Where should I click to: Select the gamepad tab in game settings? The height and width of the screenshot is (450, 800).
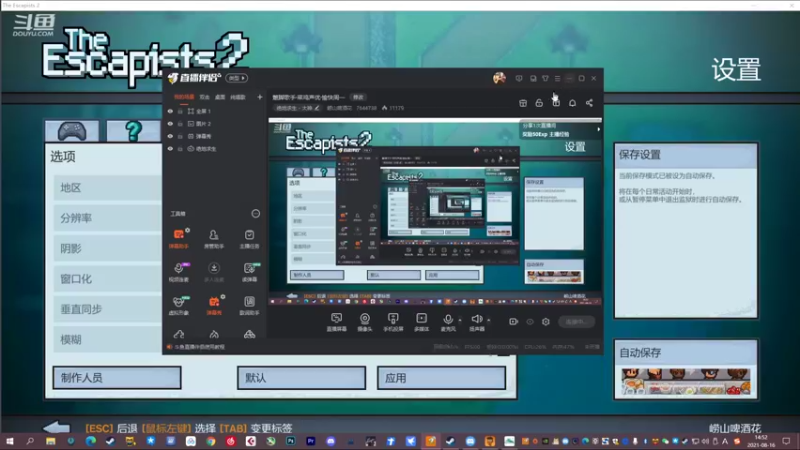click(x=72, y=132)
